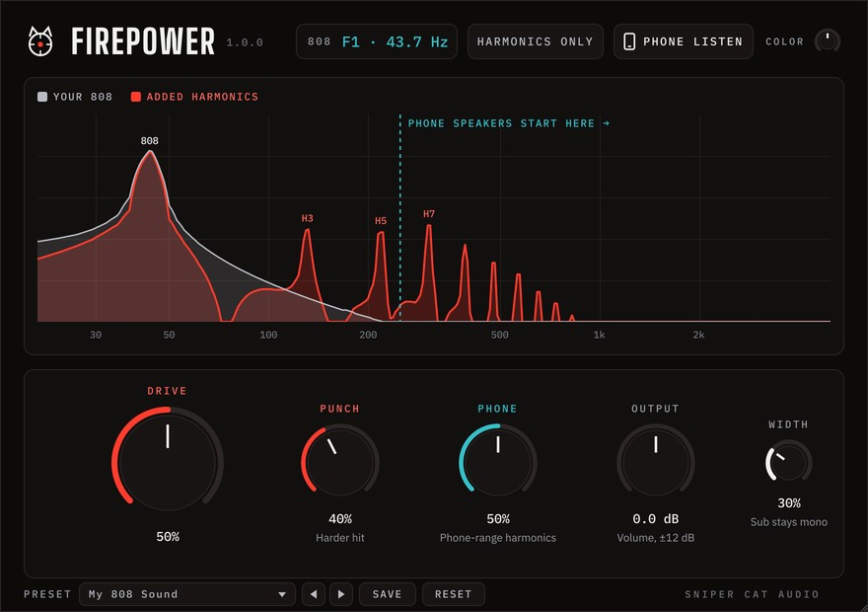The width and height of the screenshot is (868, 612).
Task: Toggle the Your 808 legend swatch
Action: click(x=42, y=97)
